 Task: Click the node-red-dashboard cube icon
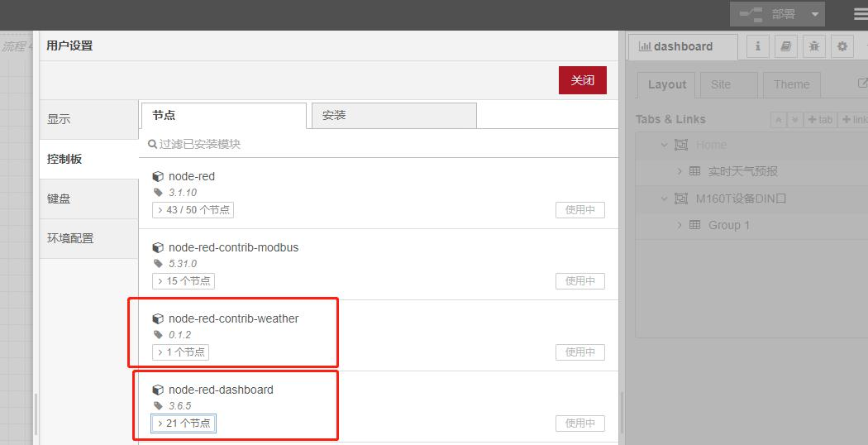158,390
